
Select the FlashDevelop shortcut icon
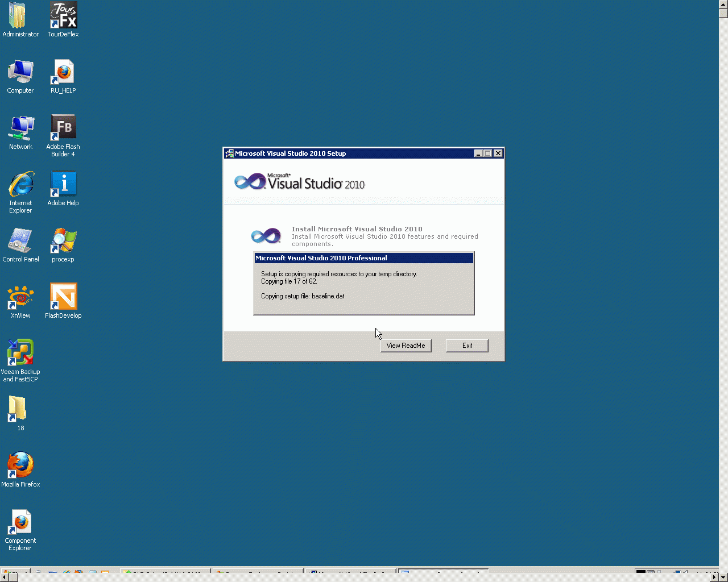pyautogui.click(x=63, y=301)
